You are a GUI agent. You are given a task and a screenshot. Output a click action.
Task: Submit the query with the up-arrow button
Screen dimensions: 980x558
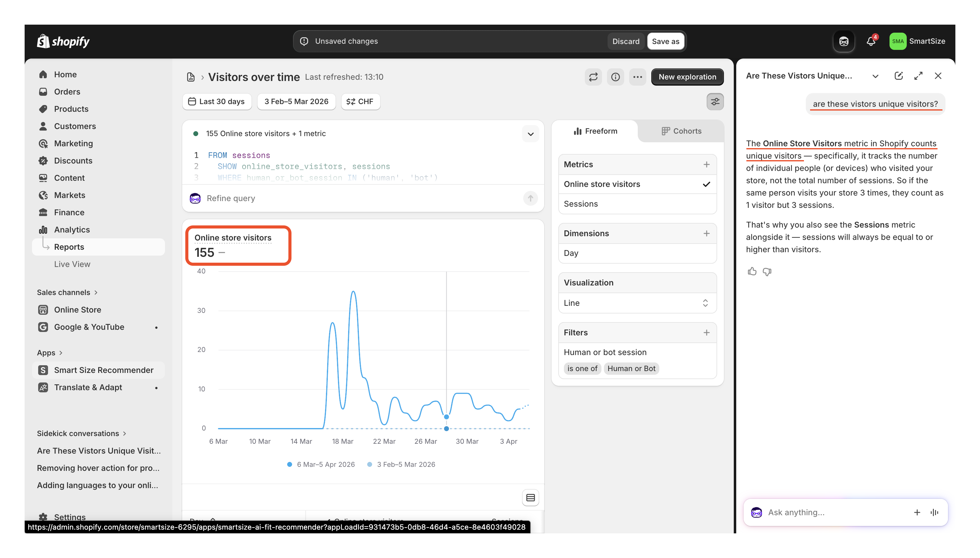tap(530, 198)
